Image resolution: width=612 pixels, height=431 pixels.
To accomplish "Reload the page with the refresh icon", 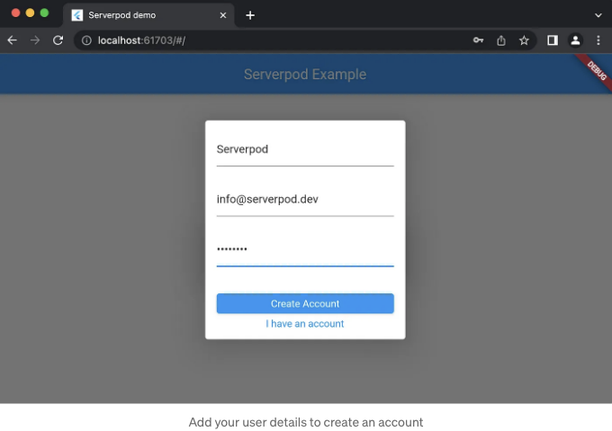I will click(58, 40).
